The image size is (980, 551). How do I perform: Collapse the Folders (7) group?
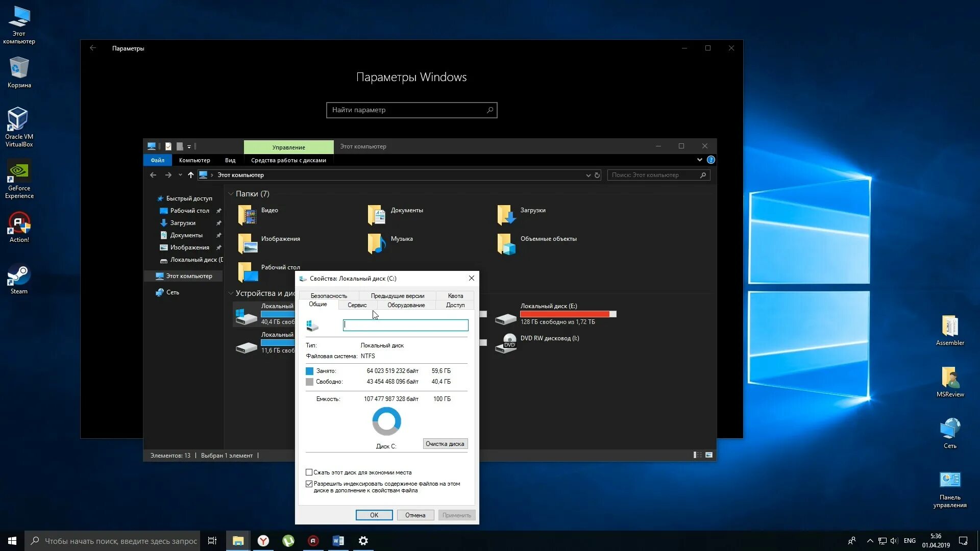pos(231,194)
